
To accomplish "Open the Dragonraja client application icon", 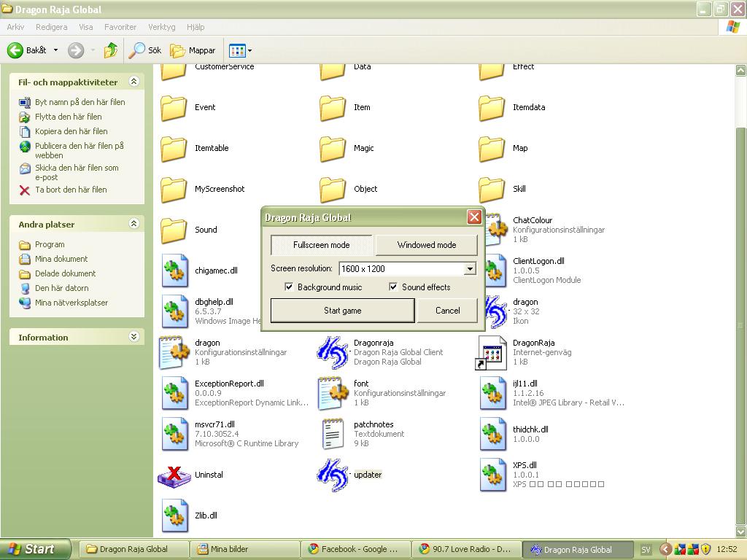I will [x=332, y=352].
